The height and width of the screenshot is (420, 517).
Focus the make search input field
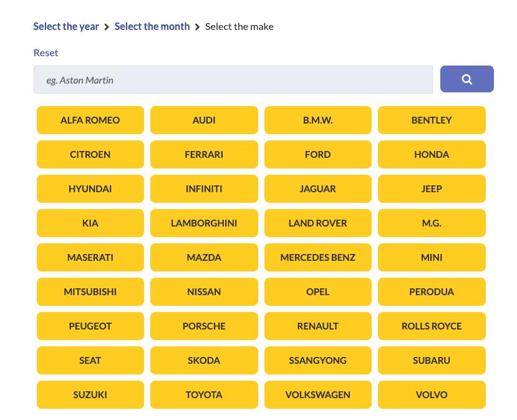coord(233,80)
